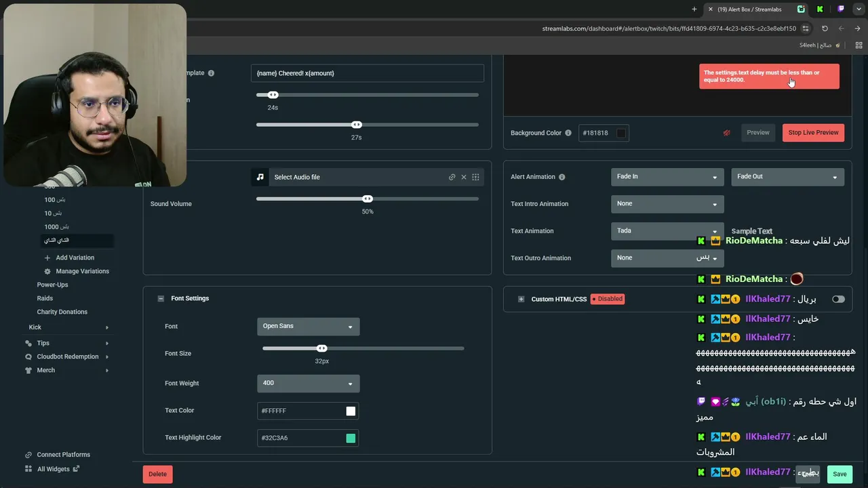Open the site settings icon in the address bar
The width and height of the screenshot is (868, 488).
pos(806,28)
